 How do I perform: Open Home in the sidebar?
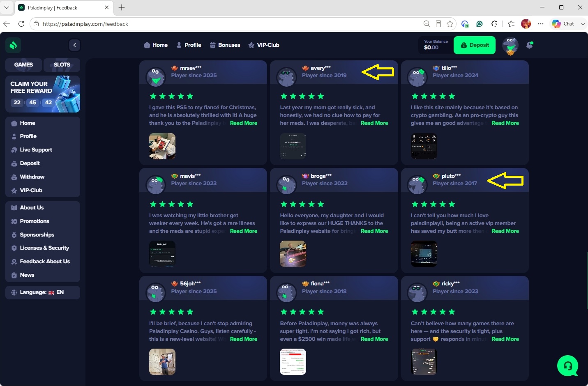(x=43, y=123)
